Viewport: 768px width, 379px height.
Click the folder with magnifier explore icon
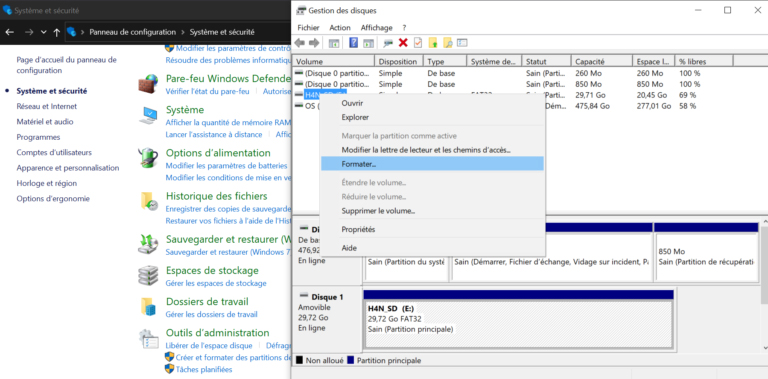point(447,43)
